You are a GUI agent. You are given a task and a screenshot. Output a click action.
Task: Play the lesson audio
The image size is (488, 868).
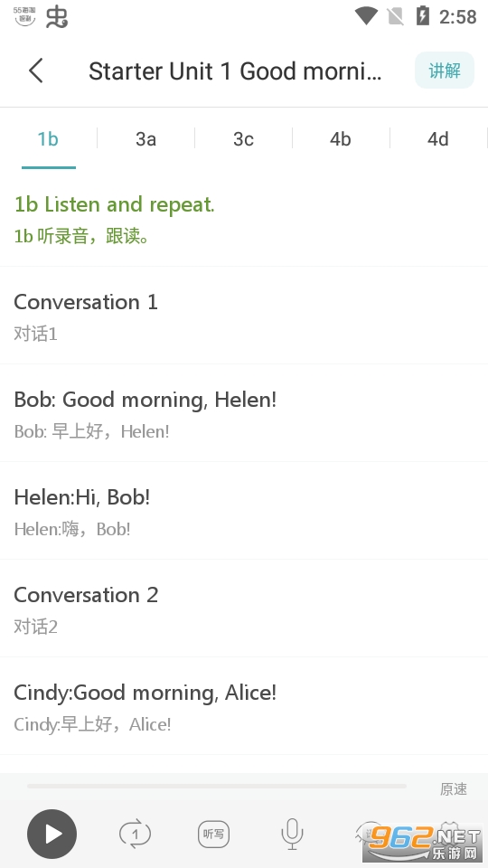click(x=52, y=834)
